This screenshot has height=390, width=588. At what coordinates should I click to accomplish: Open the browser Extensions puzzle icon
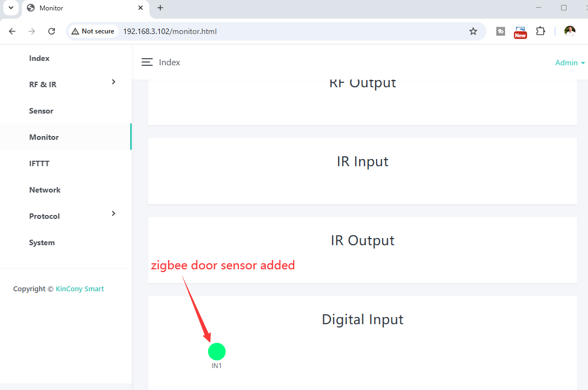[x=540, y=31]
